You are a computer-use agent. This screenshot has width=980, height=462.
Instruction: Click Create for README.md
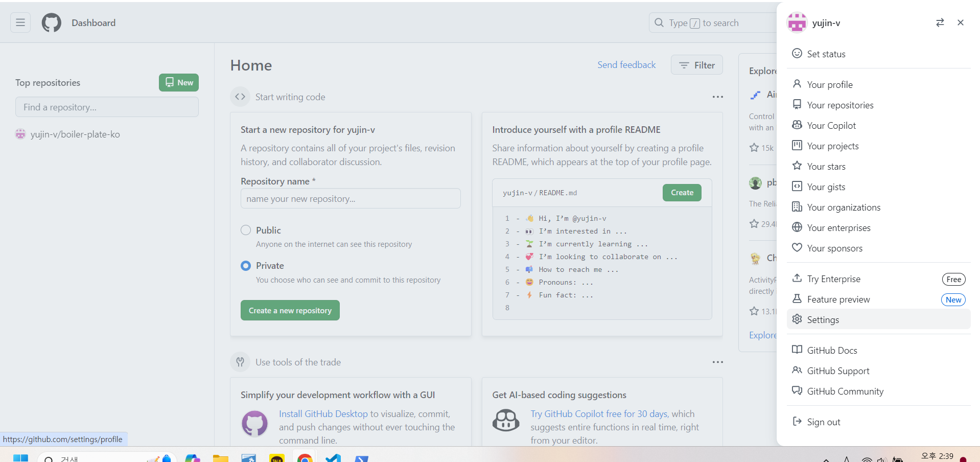click(x=682, y=193)
